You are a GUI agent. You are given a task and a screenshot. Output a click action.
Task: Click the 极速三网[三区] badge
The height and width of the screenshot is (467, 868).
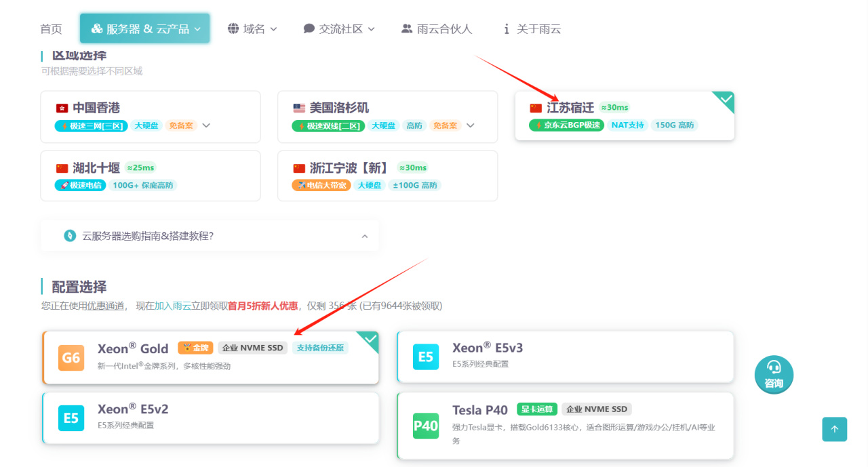point(91,125)
